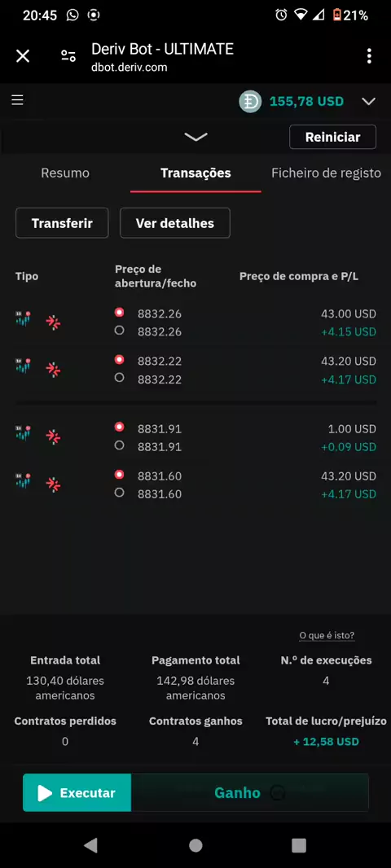This screenshot has height=868, width=391.
Task: Open the Ficheiro de registo tab
Action: click(x=326, y=173)
